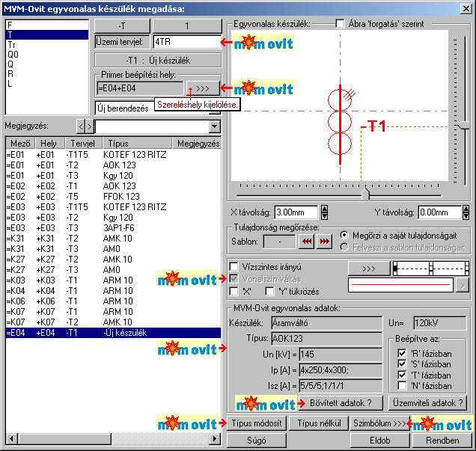Open Üzemviteli adatok ? button
This screenshot has height=451, width=476.
point(428,403)
